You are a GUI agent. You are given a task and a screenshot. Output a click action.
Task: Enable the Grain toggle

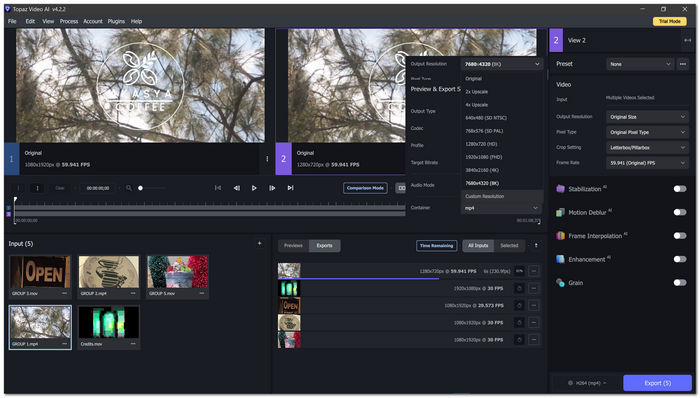pos(680,282)
